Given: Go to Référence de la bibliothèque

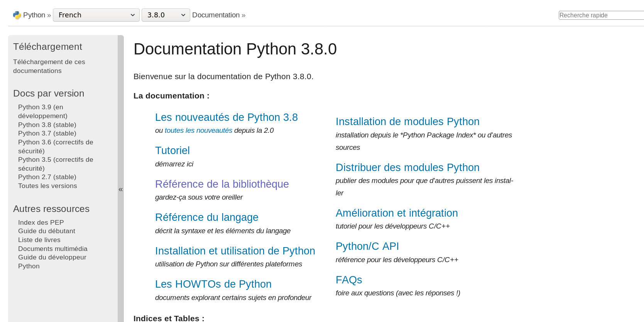Looking at the screenshot, I should coord(222,184).
